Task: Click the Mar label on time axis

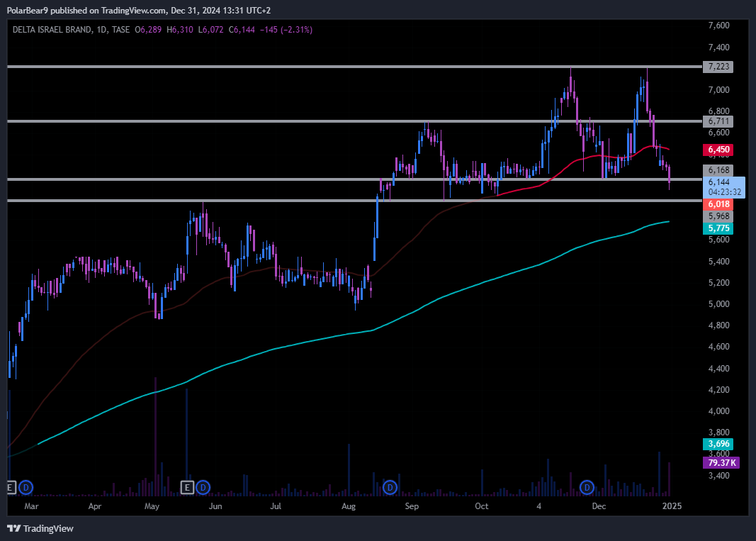Action: 31,506
